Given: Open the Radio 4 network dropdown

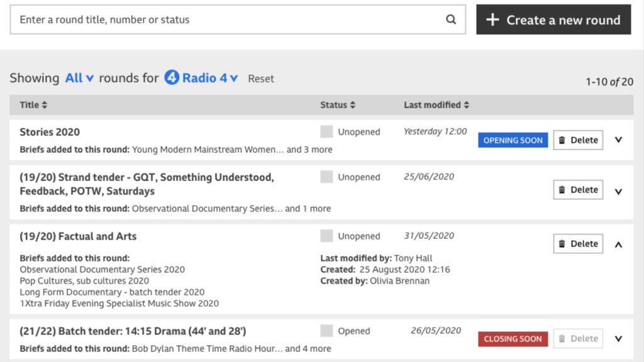Looking at the screenshot, I should tap(210, 78).
